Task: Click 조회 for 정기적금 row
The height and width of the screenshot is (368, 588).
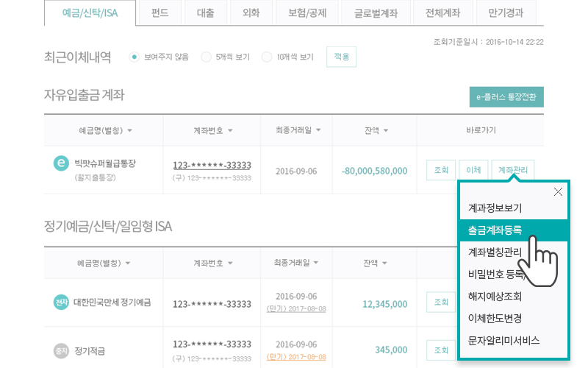Action: click(x=441, y=350)
